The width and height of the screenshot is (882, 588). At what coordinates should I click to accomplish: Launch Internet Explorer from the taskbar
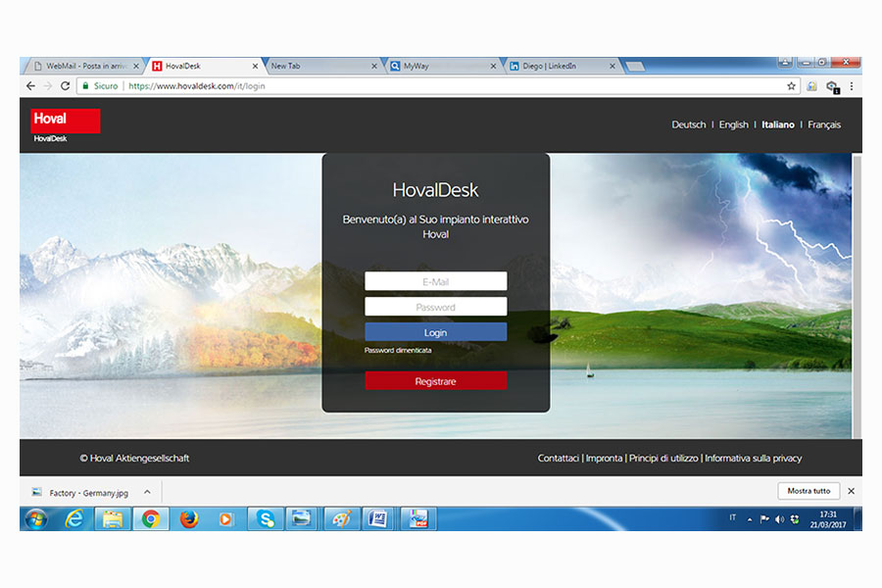pos(74,518)
